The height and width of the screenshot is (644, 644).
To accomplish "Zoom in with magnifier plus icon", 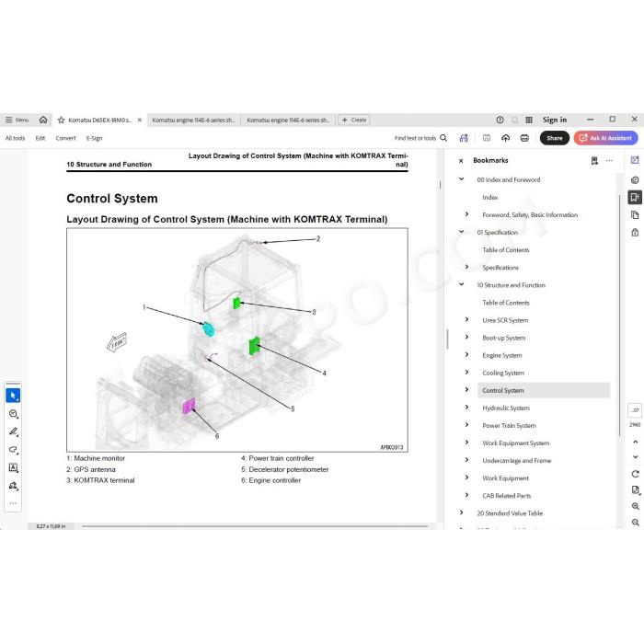I will click(x=636, y=506).
